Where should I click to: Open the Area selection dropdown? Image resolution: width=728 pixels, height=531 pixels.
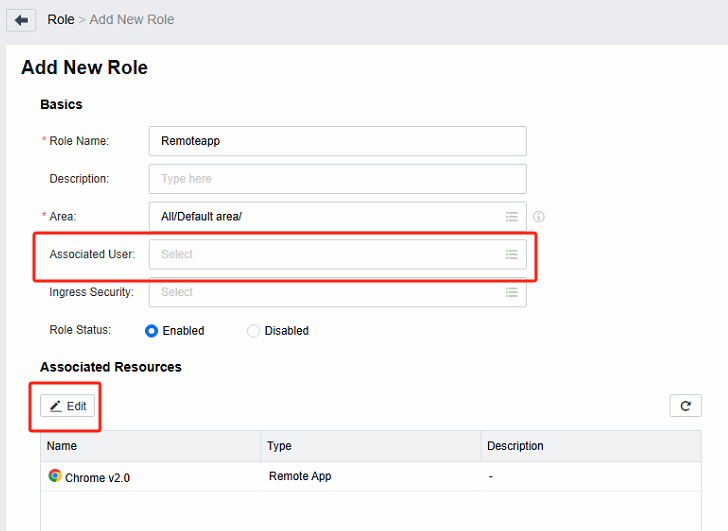pyautogui.click(x=325, y=217)
